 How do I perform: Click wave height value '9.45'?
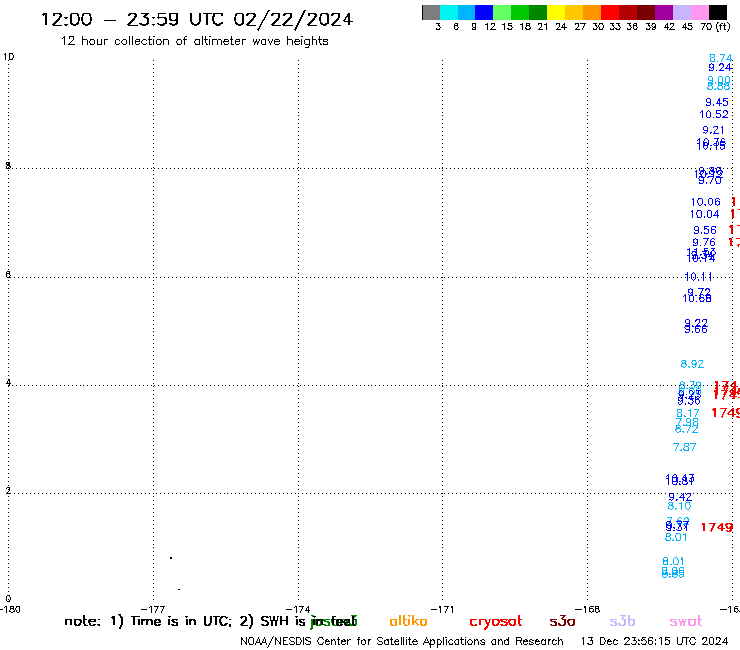716,102
